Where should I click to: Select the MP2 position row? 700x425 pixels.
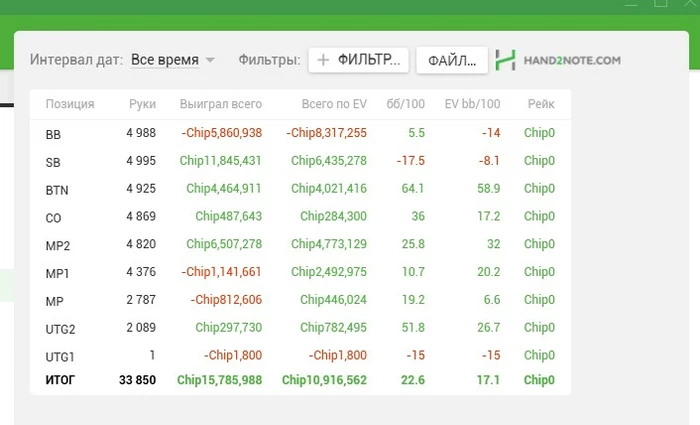300,244
